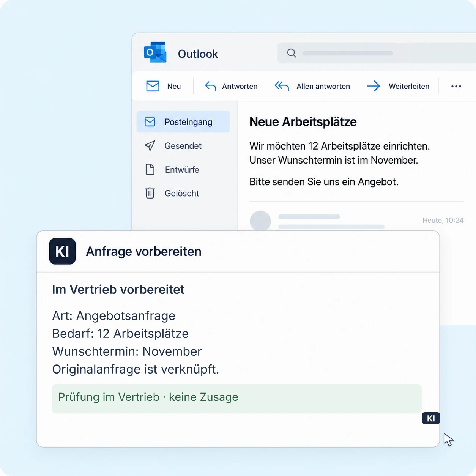Image resolution: width=476 pixels, height=476 pixels.
Task: Click the Neu envelope icon
Action: point(153,86)
